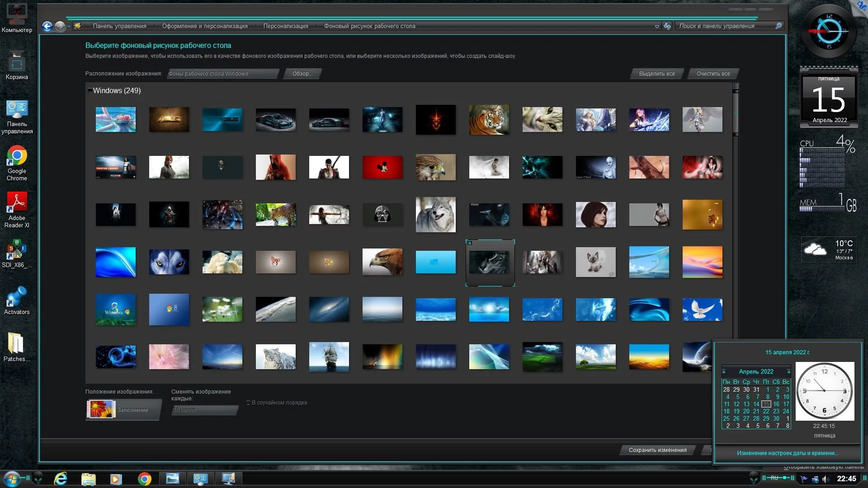Click the address bar refresh icon
Screen dimensions: 868x488
667,26
